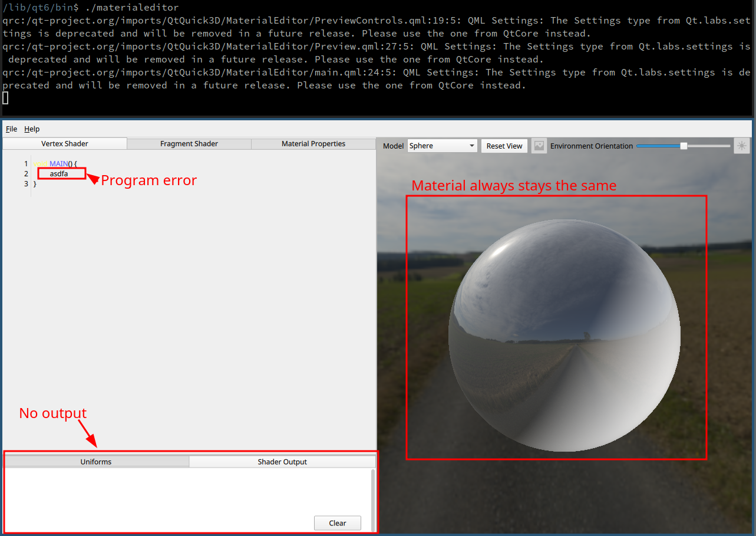Clear the shader output log

point(338,523)
